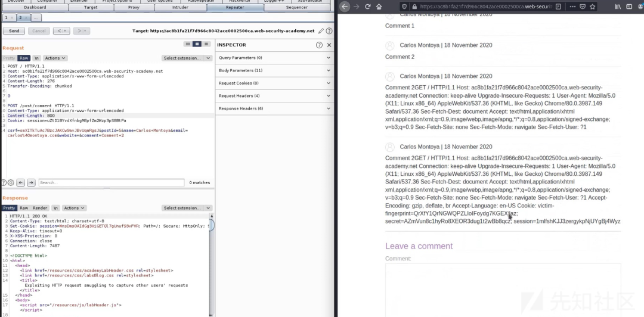Open request search settings gear
The width and height of the screenshot is (644, 317).
(x=11, y=183)
